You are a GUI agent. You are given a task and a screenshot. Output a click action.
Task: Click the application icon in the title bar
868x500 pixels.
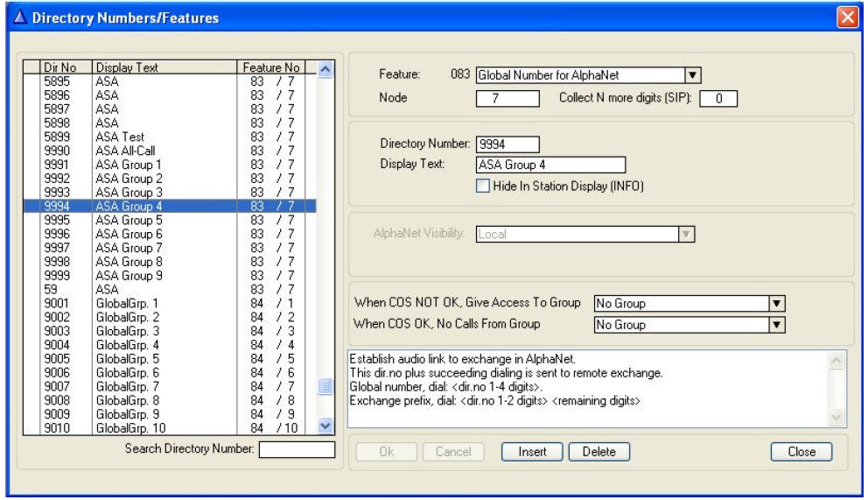click(x=17, y=15)
